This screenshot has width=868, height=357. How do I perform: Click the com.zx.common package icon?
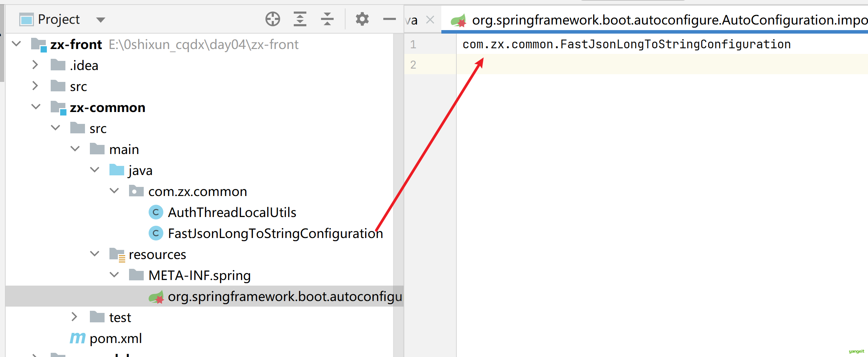136,191
